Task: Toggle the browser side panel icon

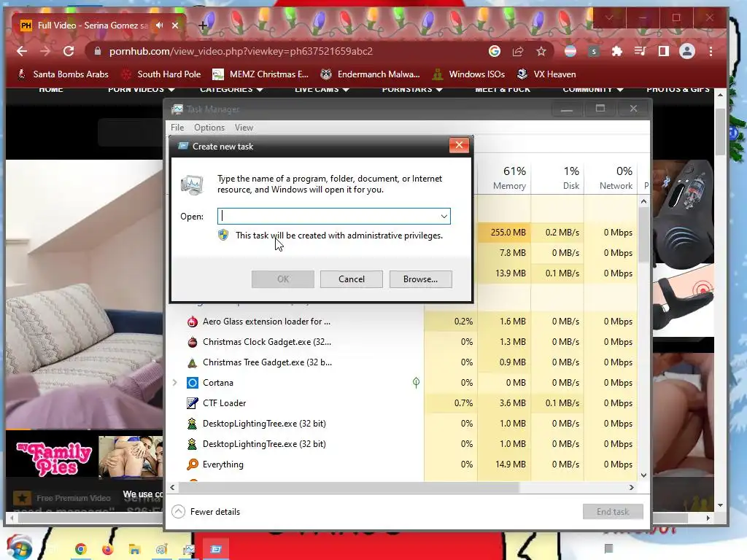Action: [x=663, y=52]
